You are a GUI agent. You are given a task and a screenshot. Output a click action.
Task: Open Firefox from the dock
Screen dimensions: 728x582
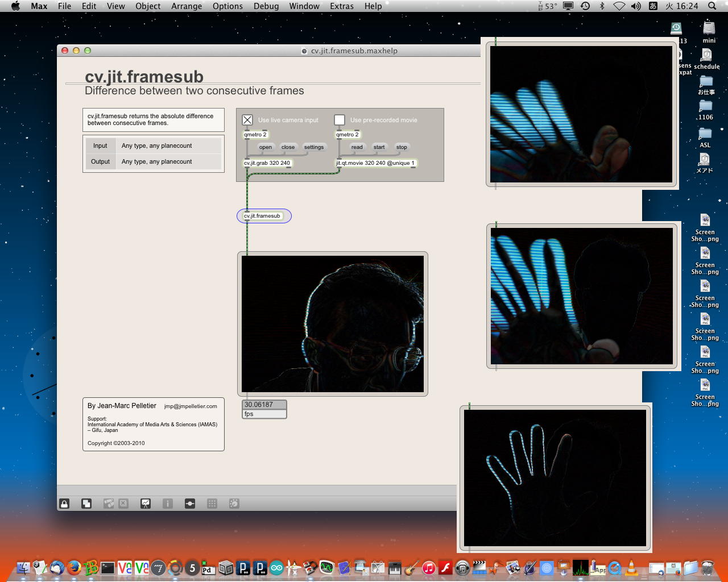click(74, 567)
